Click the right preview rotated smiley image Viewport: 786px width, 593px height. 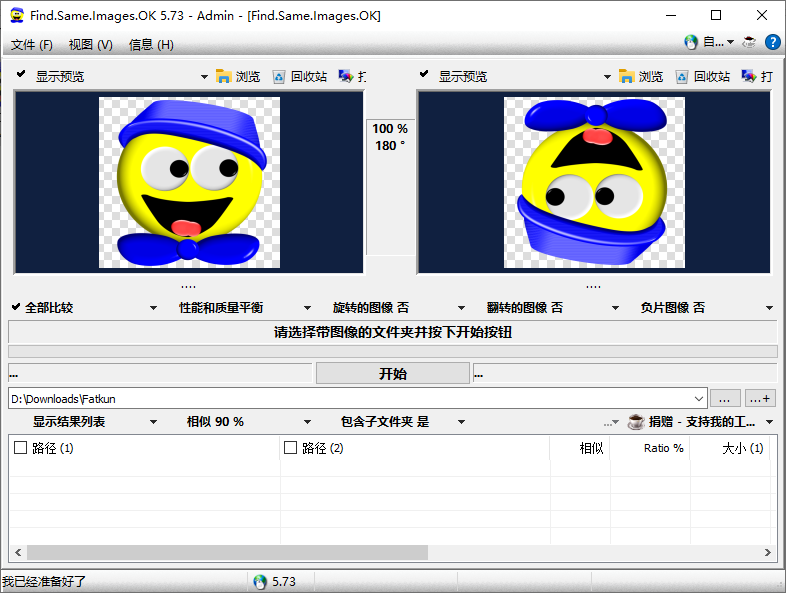[x=594, y=182]
